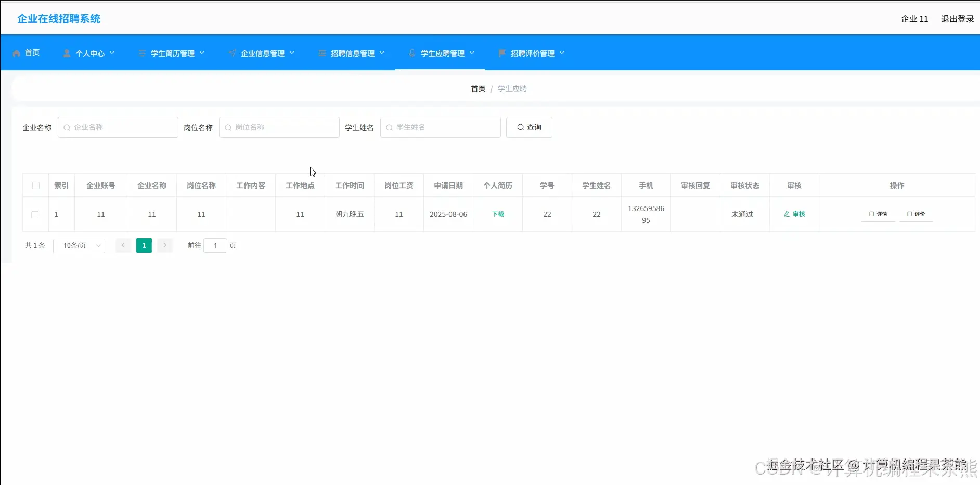Click the 评价 evaluate button
The height and width of the screenshot is (485, 980).
point(916,214)
